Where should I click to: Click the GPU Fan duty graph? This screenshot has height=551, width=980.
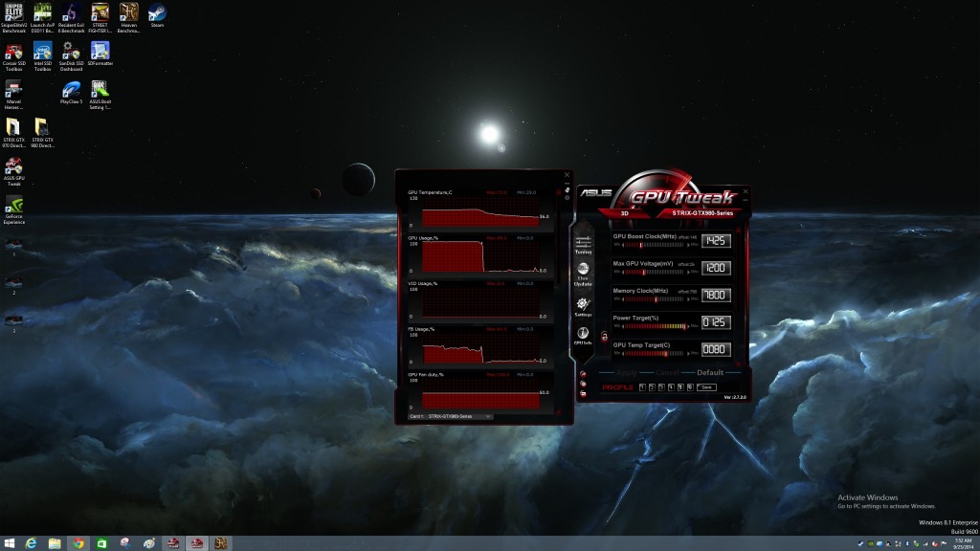[480, 393]
